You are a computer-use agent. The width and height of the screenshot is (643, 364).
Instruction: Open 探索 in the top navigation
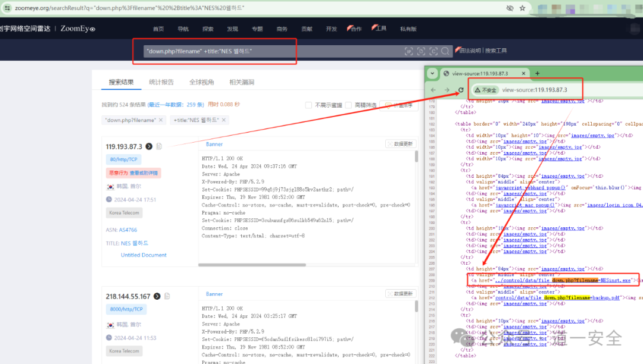tap(208, 29)
